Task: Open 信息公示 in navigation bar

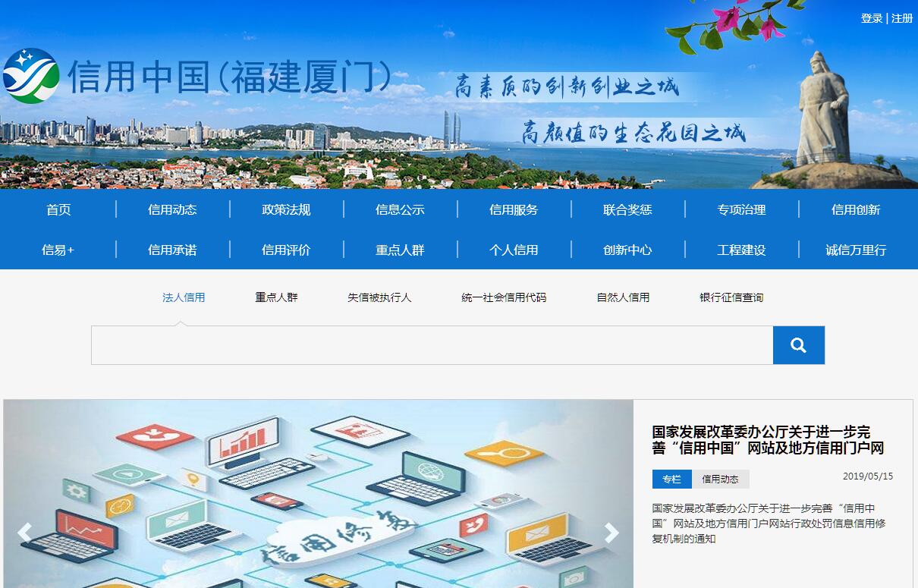Action: pyautogui.click(x=400, y=210)
